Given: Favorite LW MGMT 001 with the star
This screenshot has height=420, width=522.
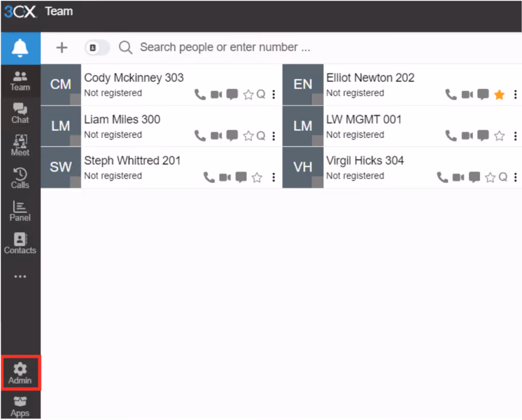Looking at the screenshot, I should coord(500,136).
